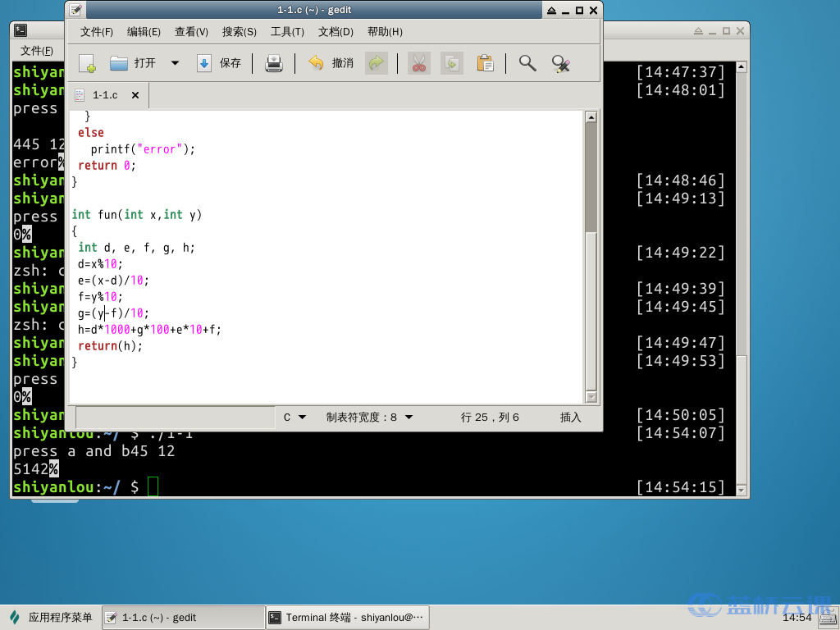840x630 pixels.
Task: Click the 保存 save button
Action: coord(220,63)
